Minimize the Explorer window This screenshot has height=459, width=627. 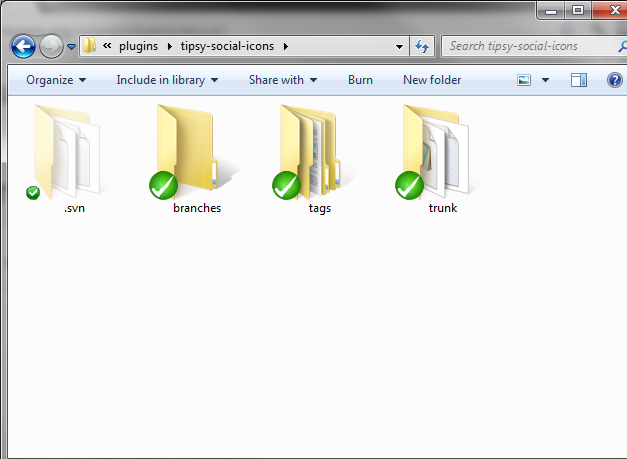tap(551, 10)
